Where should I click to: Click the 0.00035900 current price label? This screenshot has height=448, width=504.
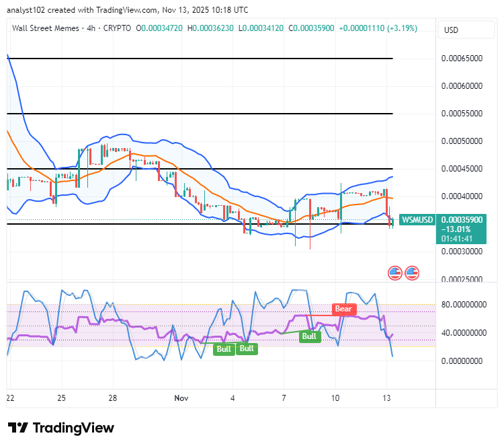(x=462, y=220)
